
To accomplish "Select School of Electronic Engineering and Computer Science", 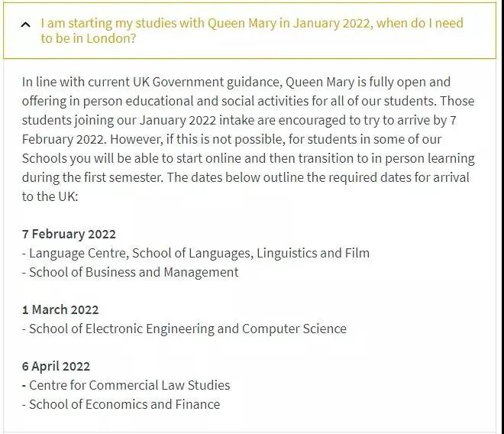I will (184, 329).
